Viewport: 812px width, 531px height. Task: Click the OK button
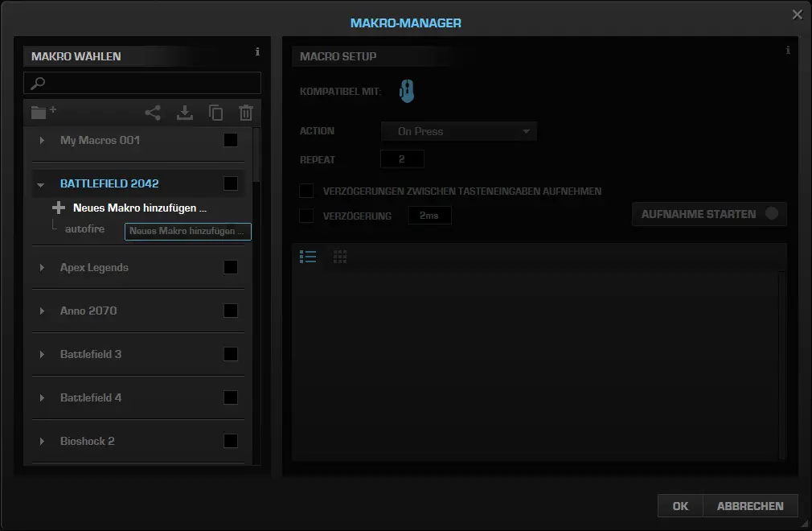(680, 506)
